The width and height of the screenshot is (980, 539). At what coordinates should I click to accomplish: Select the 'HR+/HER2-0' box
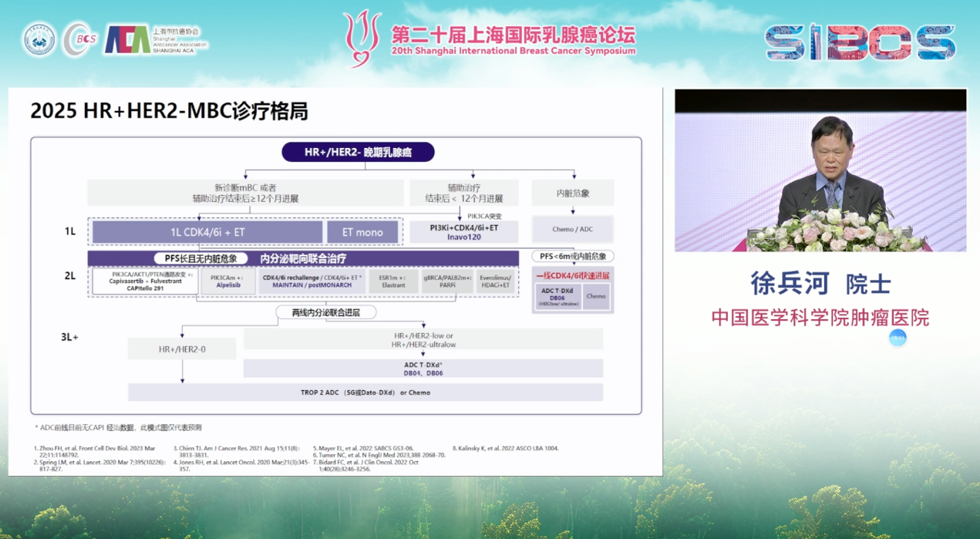[182, 349]
